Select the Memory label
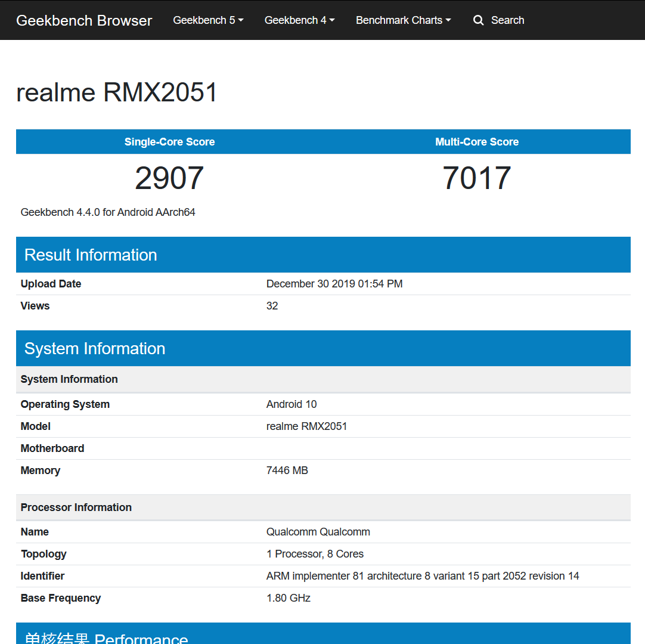The image size is (645, 644). (x=41, y=470)
